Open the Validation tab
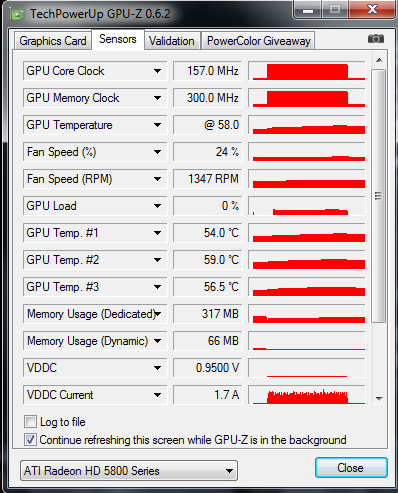 [172, 41]
